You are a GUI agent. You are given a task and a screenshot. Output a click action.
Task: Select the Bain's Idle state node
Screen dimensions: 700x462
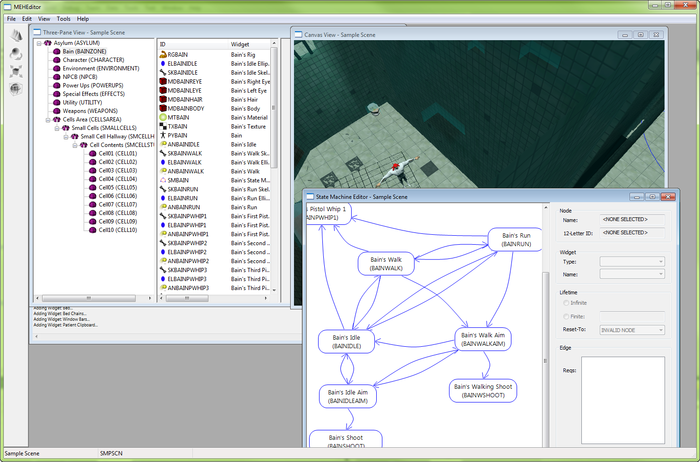coord(346,342)
